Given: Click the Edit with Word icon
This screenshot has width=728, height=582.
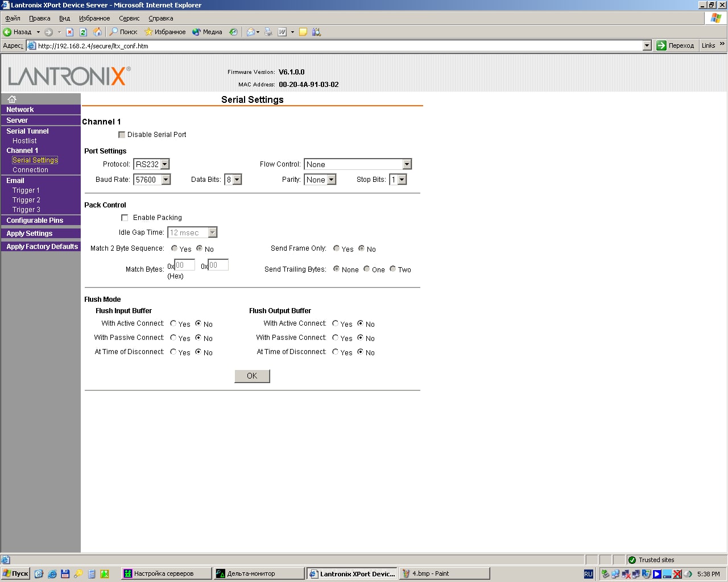Looking at the screenshot, I should (x=282, y=32).
